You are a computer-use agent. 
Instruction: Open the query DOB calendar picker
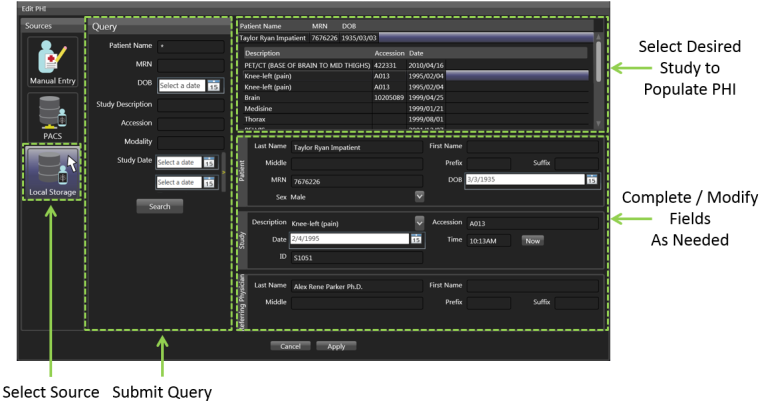tap(214, 86)
